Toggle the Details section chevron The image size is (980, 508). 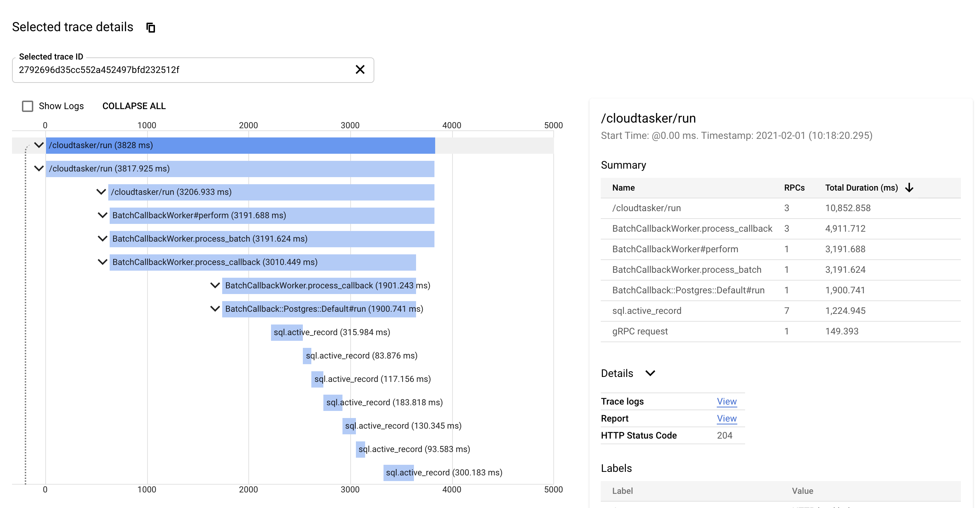click(650, 373)
